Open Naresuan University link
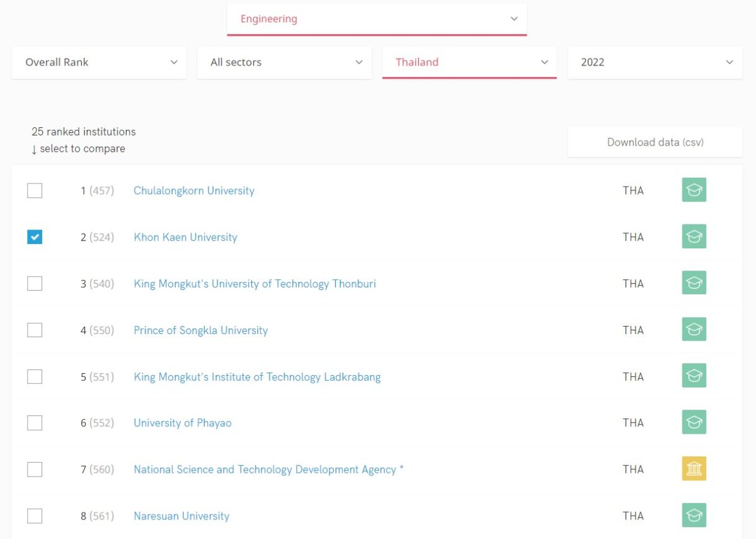Viewport: 756px width, 539px height. click(181, 516)
